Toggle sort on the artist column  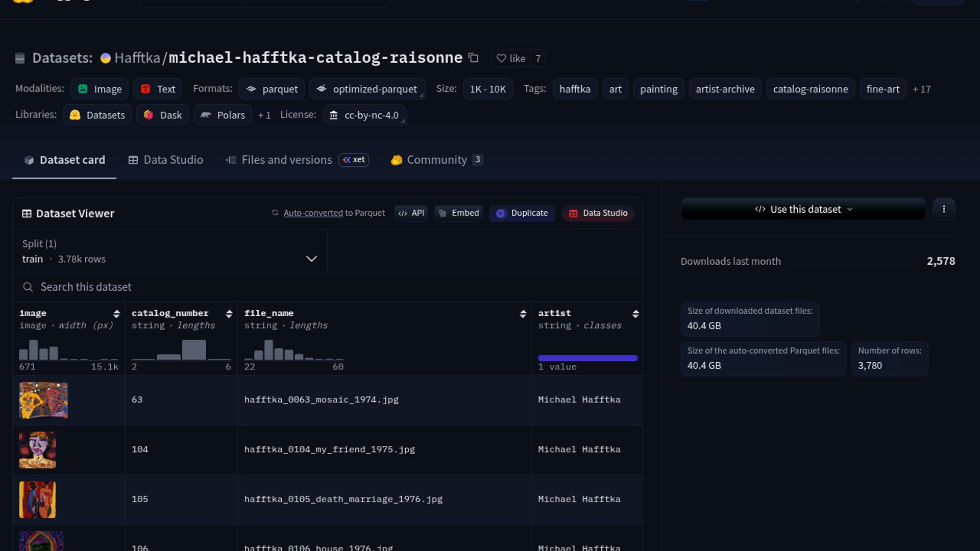[x=635, y=314]
